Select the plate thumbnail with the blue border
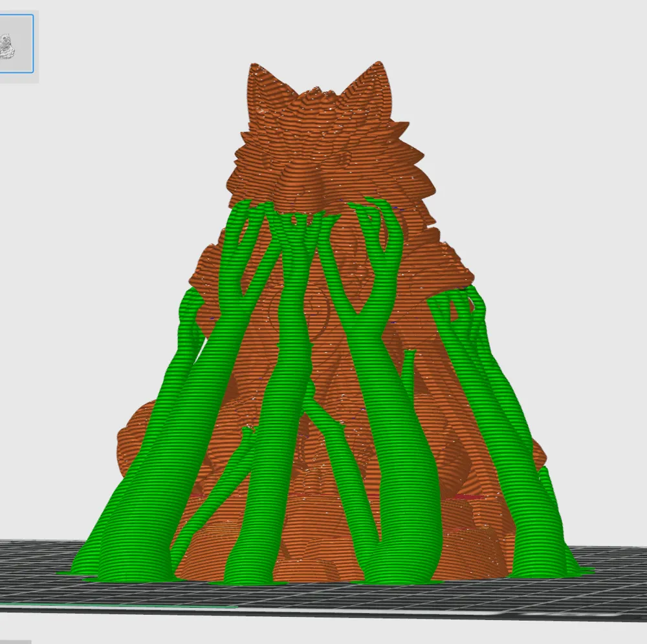 coord(16,44)
